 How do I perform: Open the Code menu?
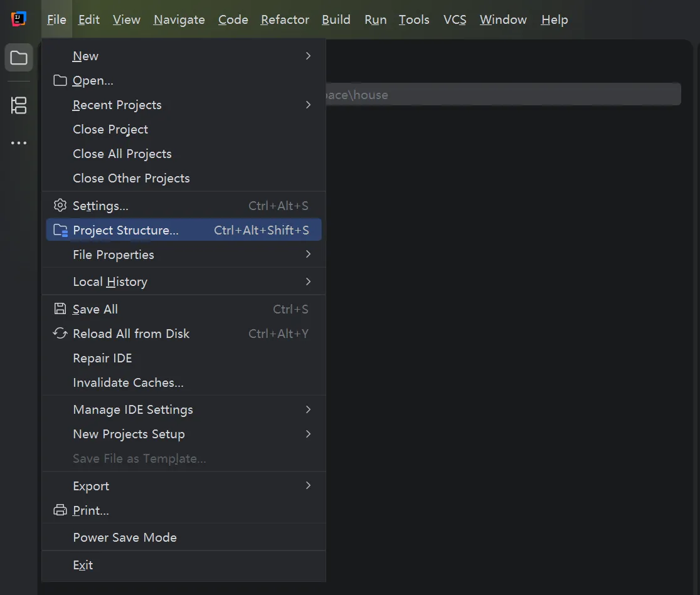pos(233,19)
